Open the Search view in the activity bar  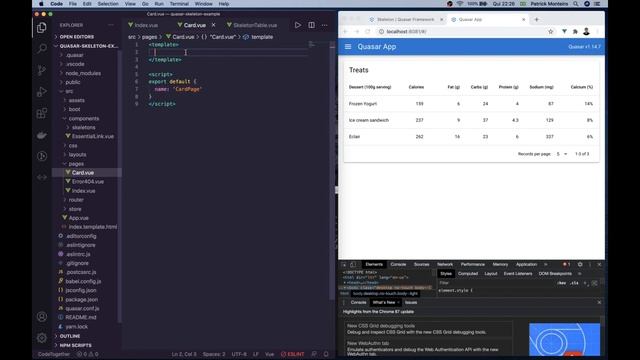click(42, 49)
